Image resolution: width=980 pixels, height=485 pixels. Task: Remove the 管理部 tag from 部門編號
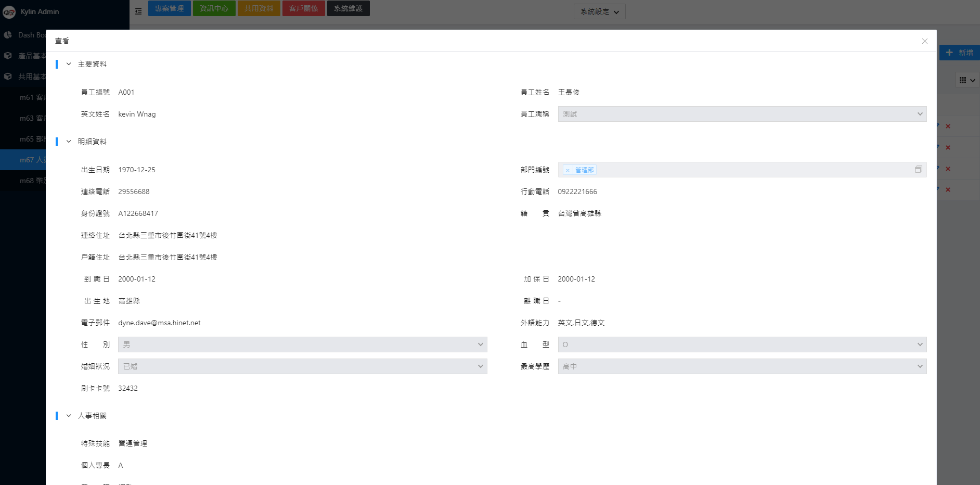click(x=568, y=170)
